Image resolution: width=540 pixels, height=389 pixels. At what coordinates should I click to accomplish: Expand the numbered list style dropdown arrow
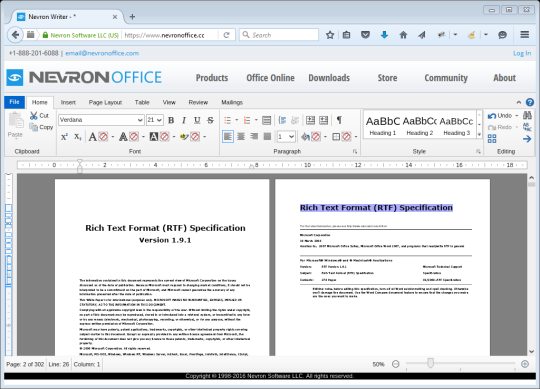pos(256,120)
